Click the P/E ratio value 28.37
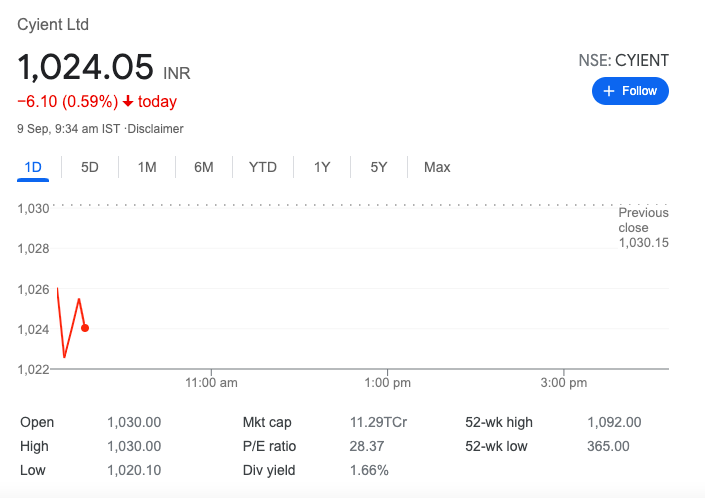 point(367,446)
